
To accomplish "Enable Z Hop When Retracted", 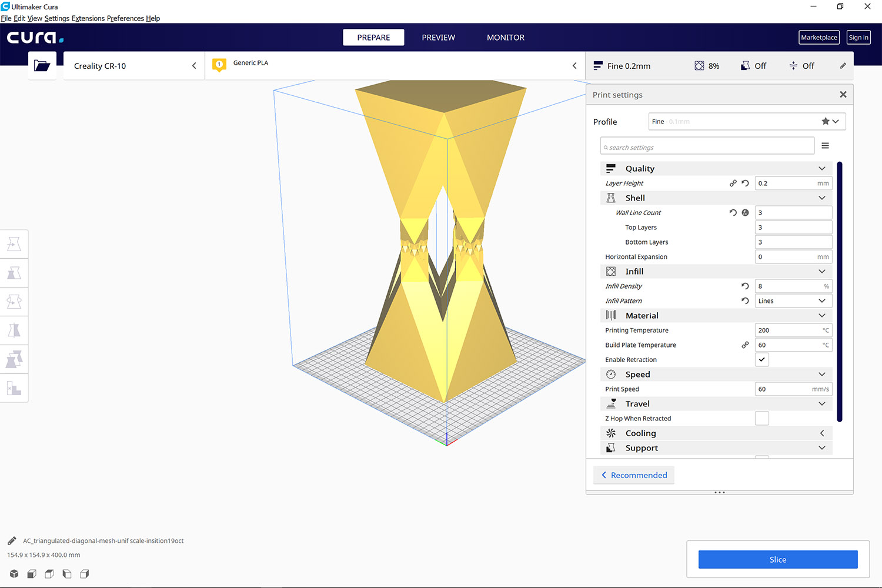I will tap(761, 418).
